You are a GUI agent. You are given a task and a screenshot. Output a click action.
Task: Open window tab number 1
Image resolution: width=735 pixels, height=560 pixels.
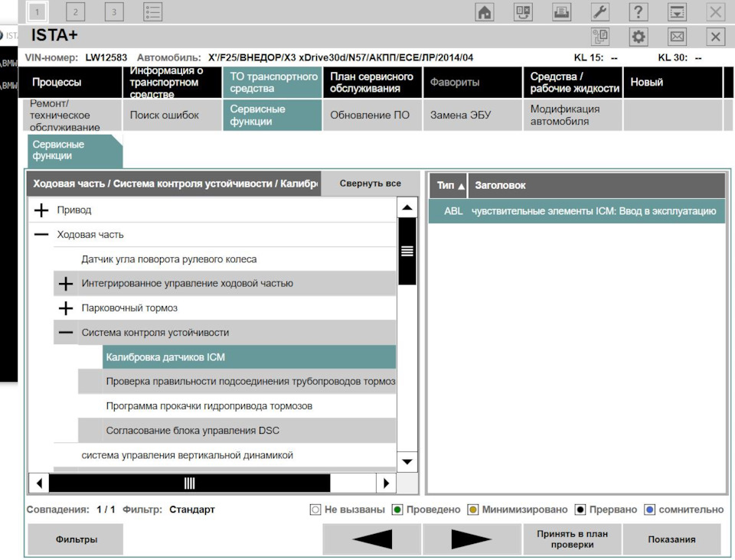[37, 12]
